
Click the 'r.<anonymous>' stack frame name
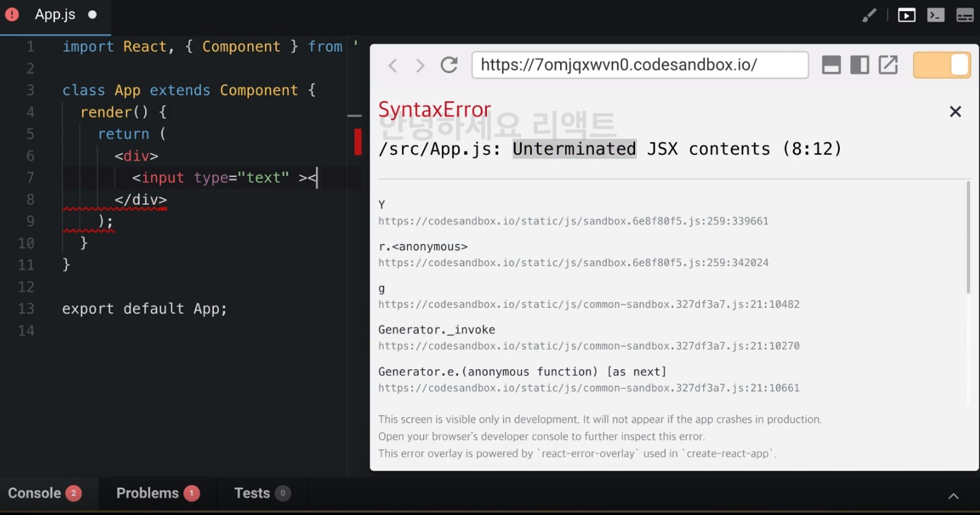coord(423,246)
